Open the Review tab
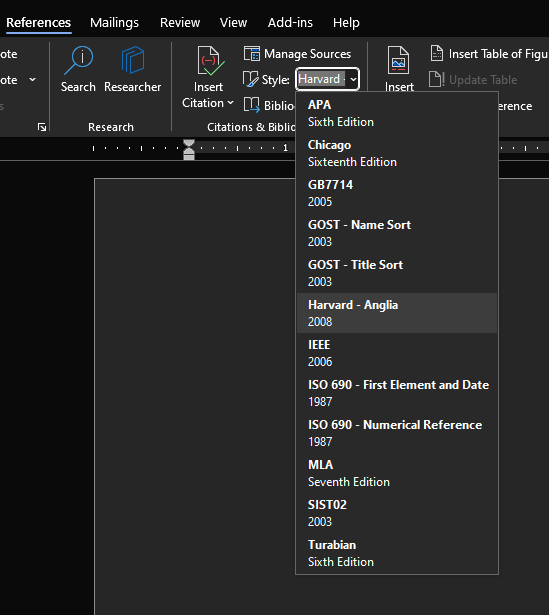549x615 pixels. (x=180, y=23)
